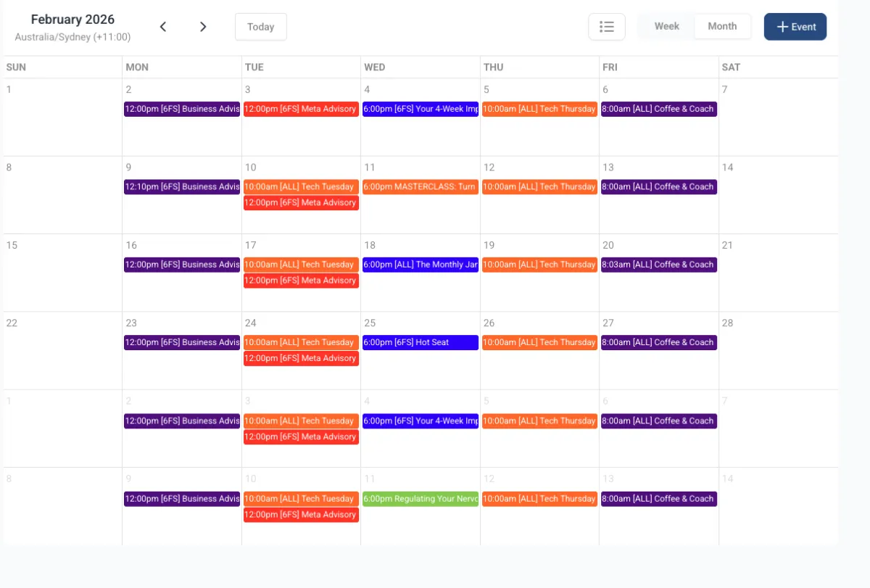Select the Saturday 28 day cell
This screenshot has width=870, height=588.
[779, 351]
